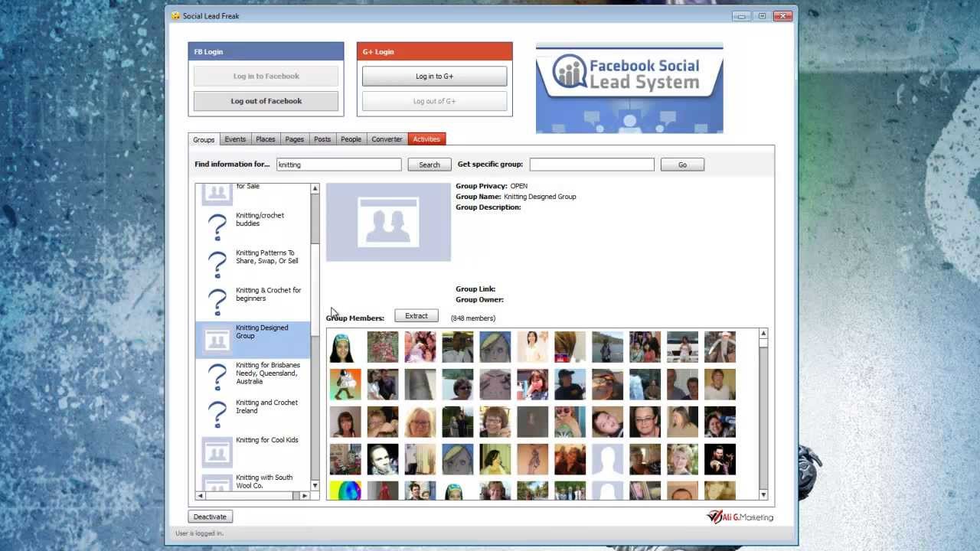This screenshot has width=980, height=551.
Task: Click the Ali G. Marketing logo
Action: pyautogui.click(x=740, y=517)
